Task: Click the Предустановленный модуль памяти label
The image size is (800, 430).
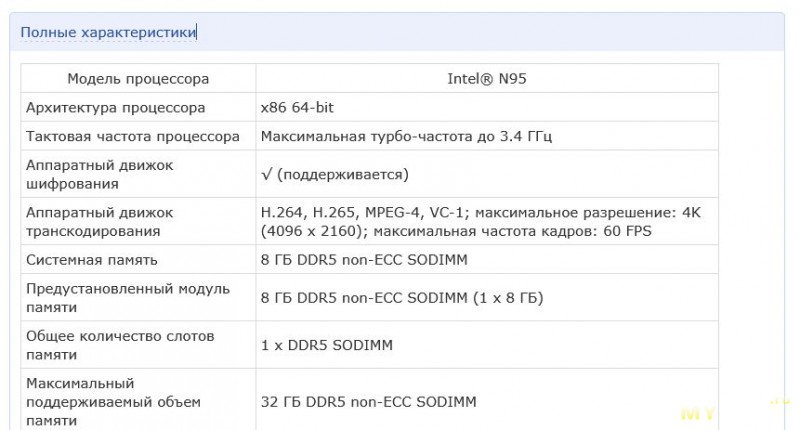Action: coord(128,298)
